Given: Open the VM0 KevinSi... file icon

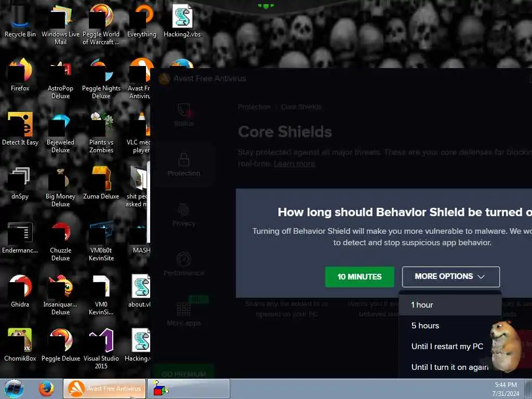Looking at the screenshot, I should point(101,294).
